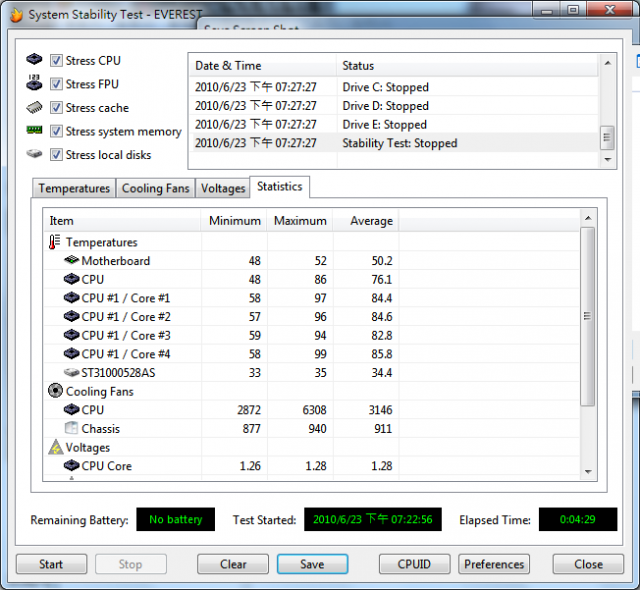640x590 pixels.
Task: Click the statistics list scroll down arrow
Action: click(588, 472)
